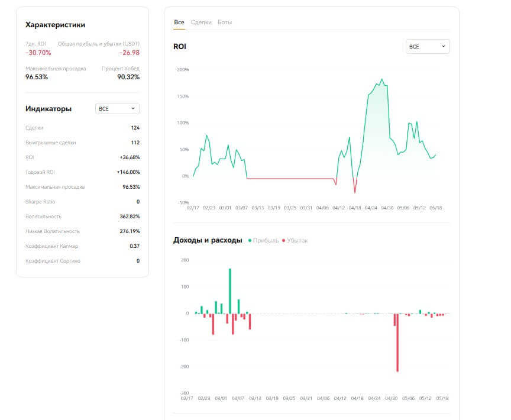Open the Боты tab
Viewport: 511px width, 420px height.
point(225,22)
